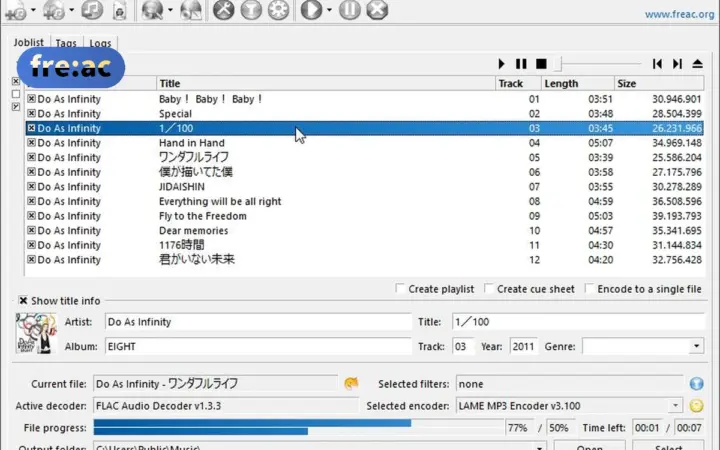Switch to the Joblist tab
720x450 pixels.
point(28,42)
